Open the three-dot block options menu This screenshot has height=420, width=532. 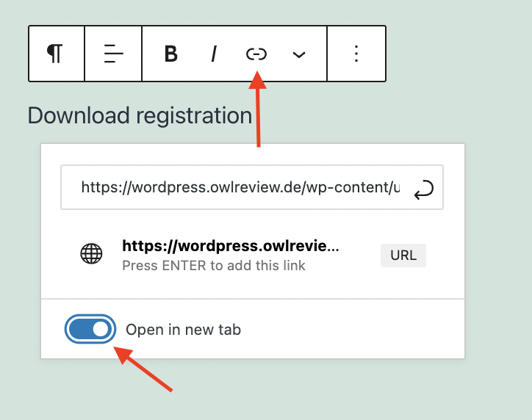(356, 54)
